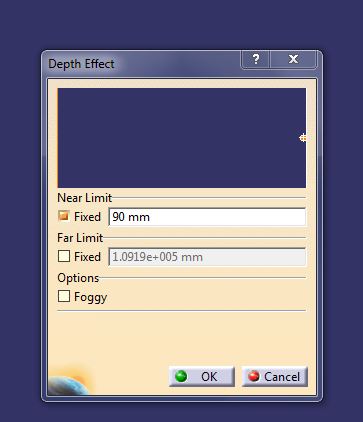Image resolution: width=363 pixels, height=422 pixels.
Task: Uncheck the Near Limit Fixed checkbox
Action: pos(64,216)
